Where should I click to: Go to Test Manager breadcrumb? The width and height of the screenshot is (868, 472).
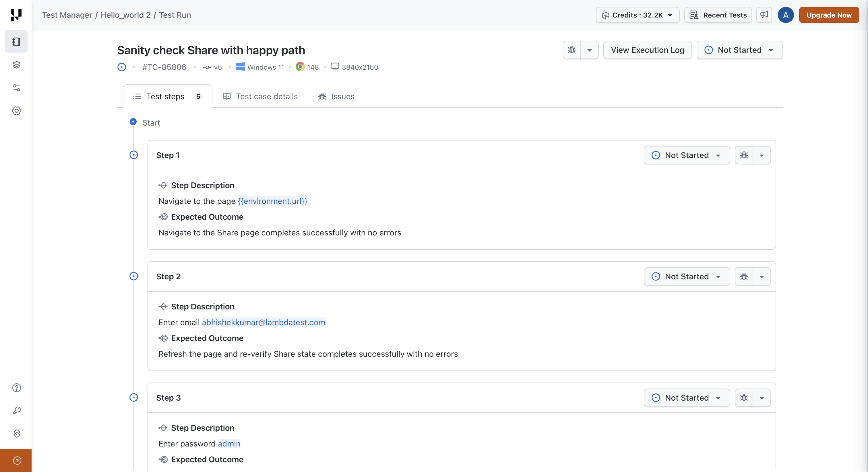(67, 15)
